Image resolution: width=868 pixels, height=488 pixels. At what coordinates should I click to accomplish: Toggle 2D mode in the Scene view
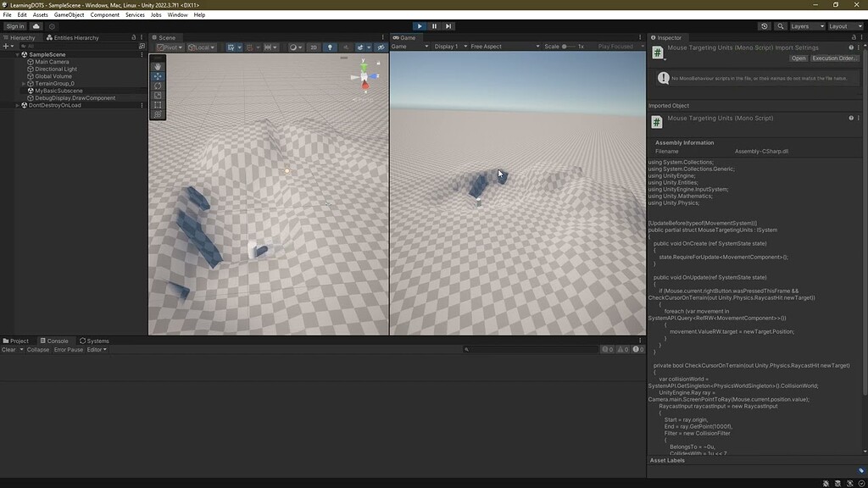tap(313, 47)
